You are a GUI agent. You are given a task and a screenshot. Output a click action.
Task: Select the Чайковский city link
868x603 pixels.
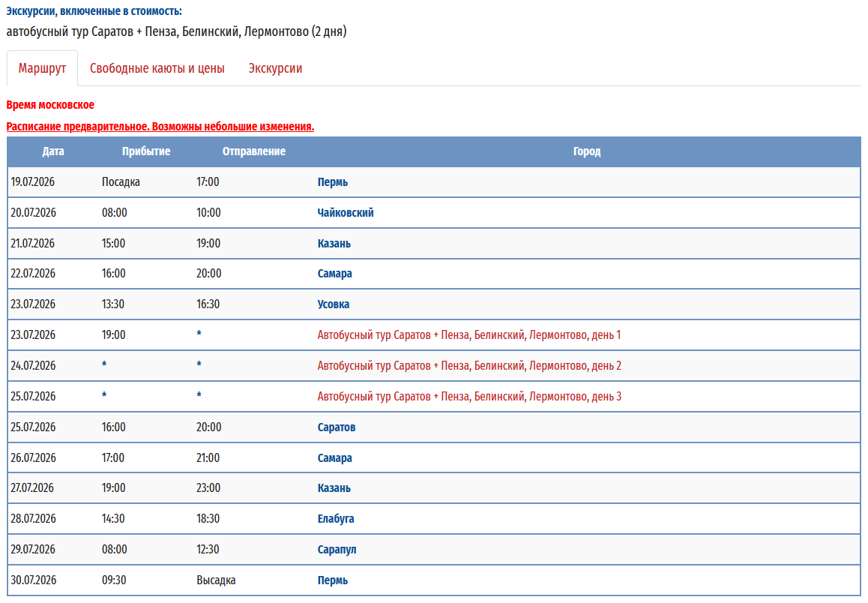[345, 213]
